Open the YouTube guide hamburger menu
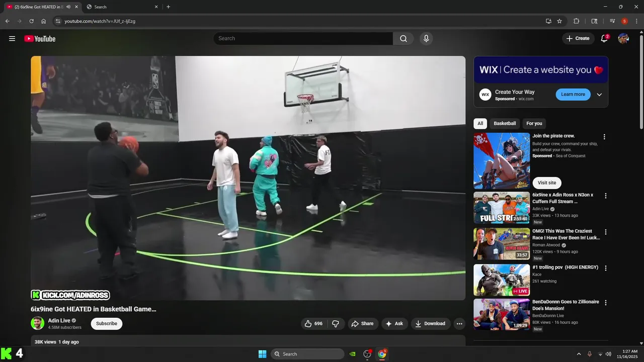The height and width of the screenshot is (362, 644). [12, 39]
